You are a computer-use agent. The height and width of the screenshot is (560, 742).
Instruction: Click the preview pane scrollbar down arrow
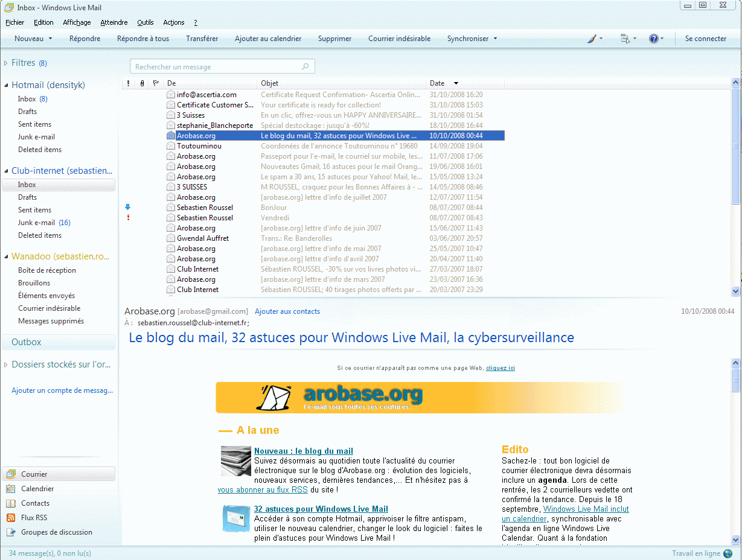735,539
